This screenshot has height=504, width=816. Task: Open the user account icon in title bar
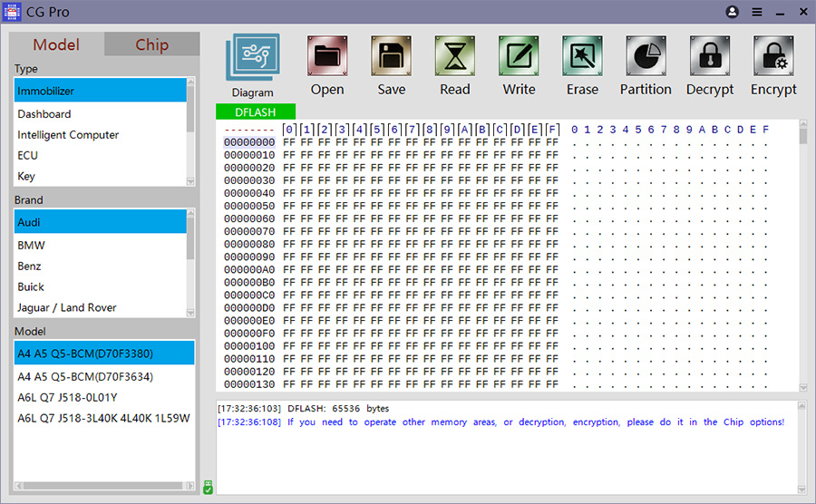[733, 13]
